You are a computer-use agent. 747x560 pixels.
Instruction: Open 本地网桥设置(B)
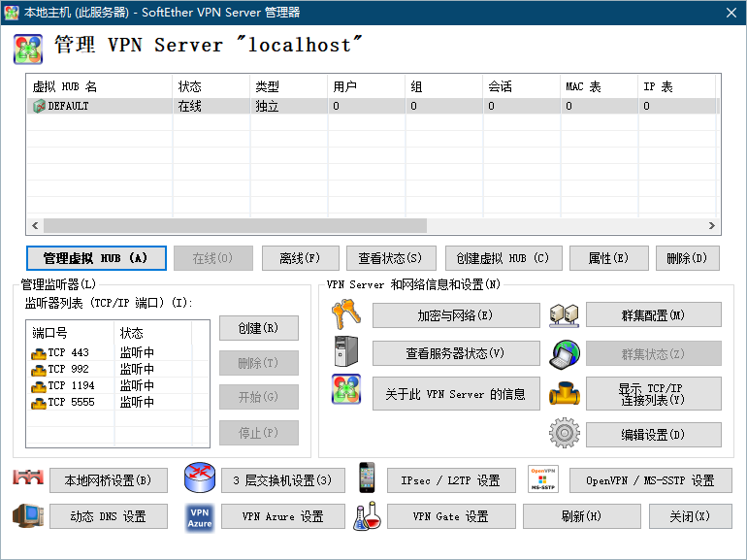[x=109, y=480]
